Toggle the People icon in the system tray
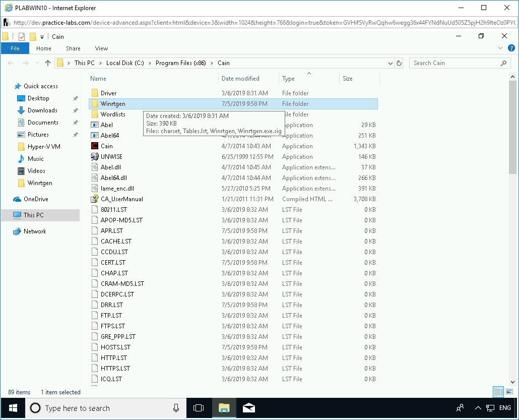519x420 pixels. point(460,408)
